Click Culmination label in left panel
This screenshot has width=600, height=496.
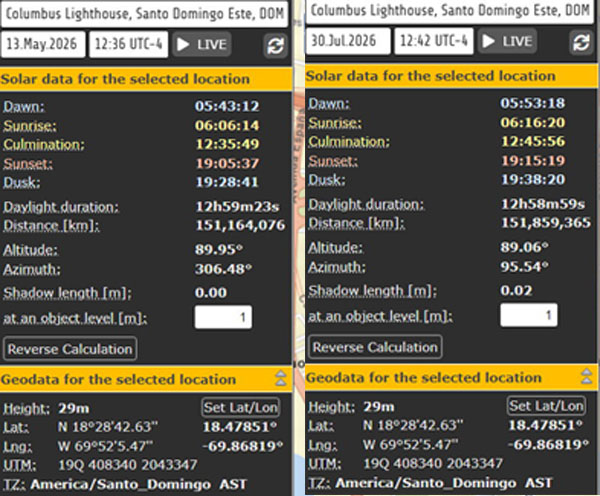coord(44,144)
